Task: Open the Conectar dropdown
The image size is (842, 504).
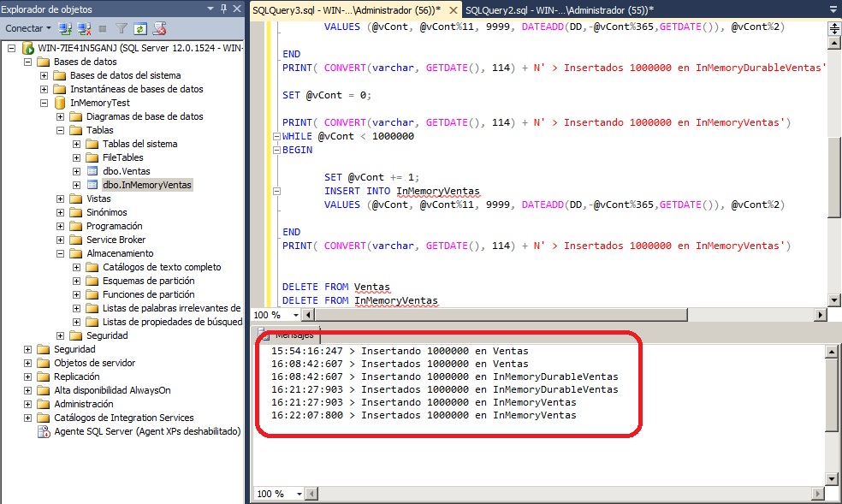Action: tap(48, 28)
